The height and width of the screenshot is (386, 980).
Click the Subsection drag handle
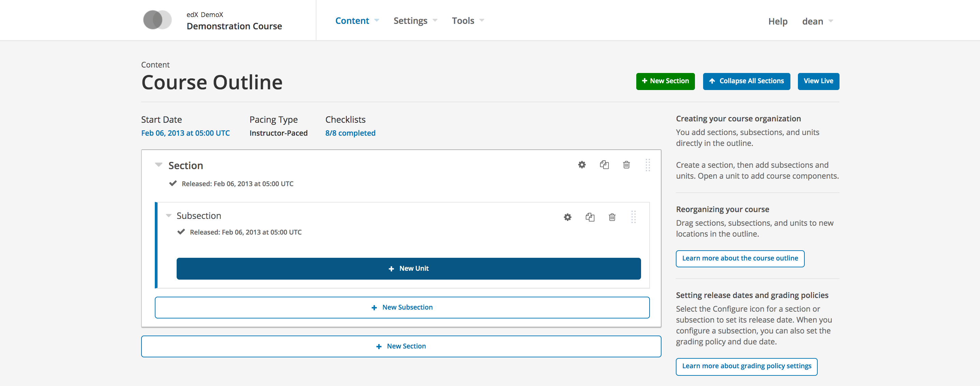point(634,218)
